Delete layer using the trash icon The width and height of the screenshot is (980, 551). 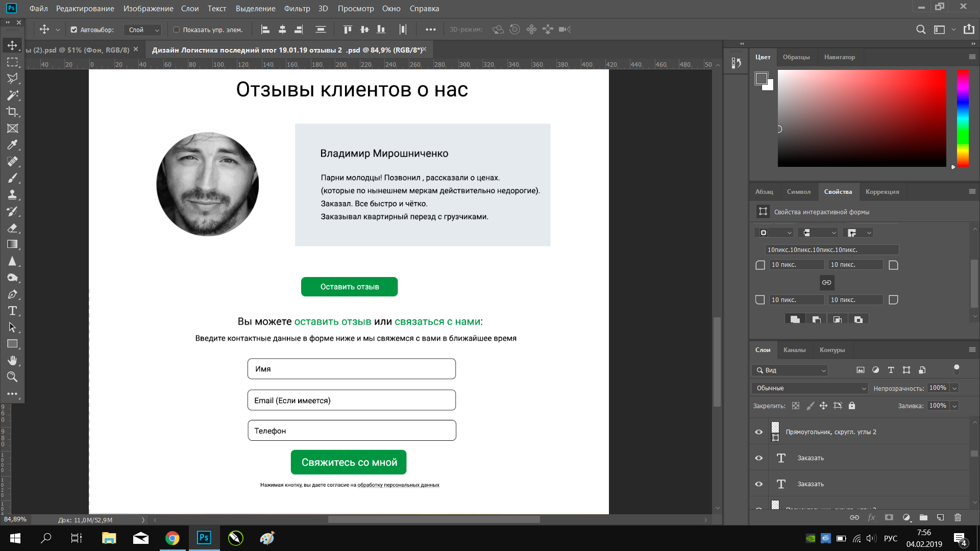tap(958, 517)
